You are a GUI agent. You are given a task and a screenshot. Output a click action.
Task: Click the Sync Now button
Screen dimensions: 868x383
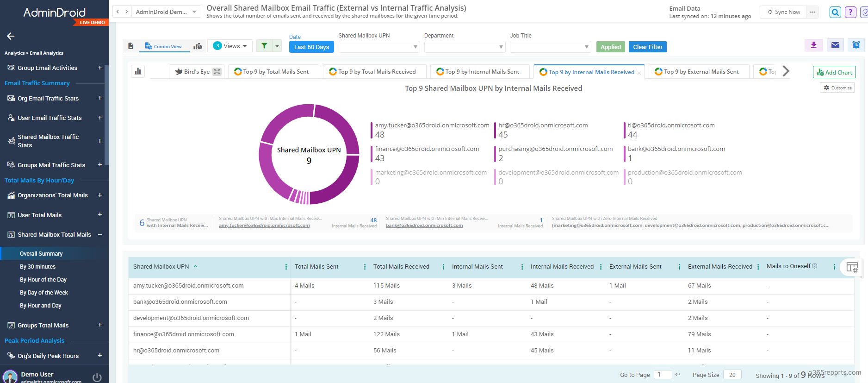pos(783,12)
